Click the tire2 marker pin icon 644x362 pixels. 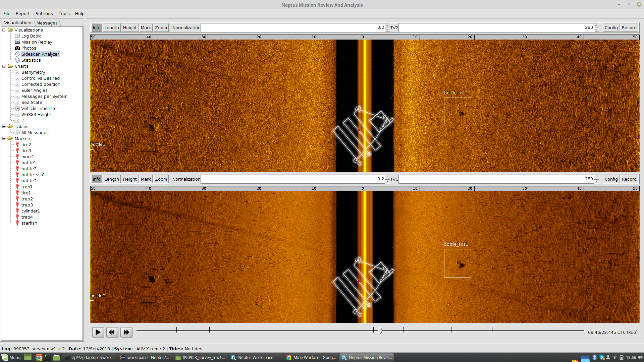(17, 144)
